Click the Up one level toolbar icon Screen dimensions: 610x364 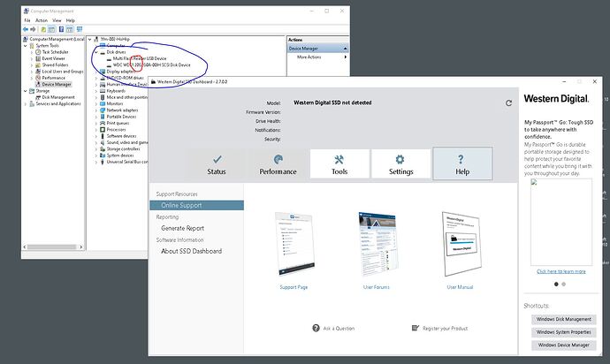coord(43,29)
